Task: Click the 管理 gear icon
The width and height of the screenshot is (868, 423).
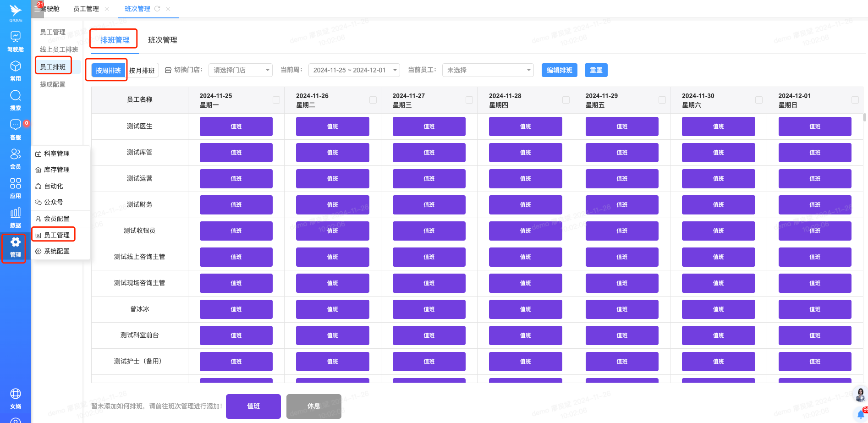Action: click(x=16, y=243)
